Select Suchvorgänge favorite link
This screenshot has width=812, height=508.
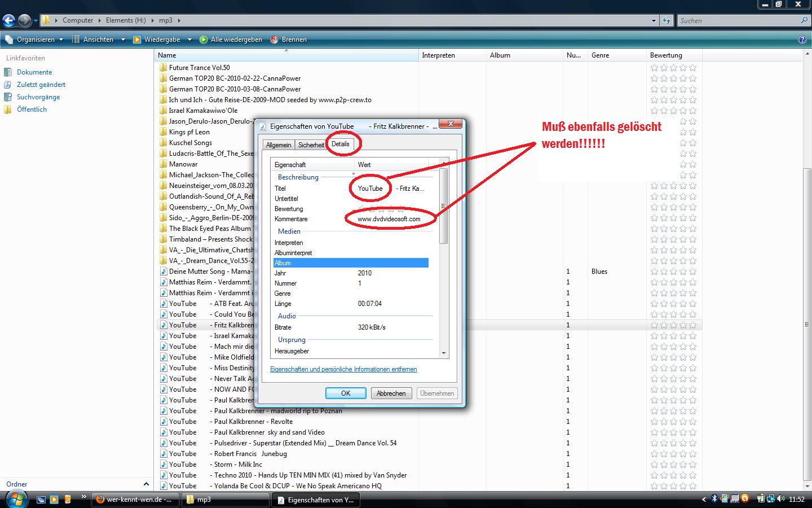[38, 97]
